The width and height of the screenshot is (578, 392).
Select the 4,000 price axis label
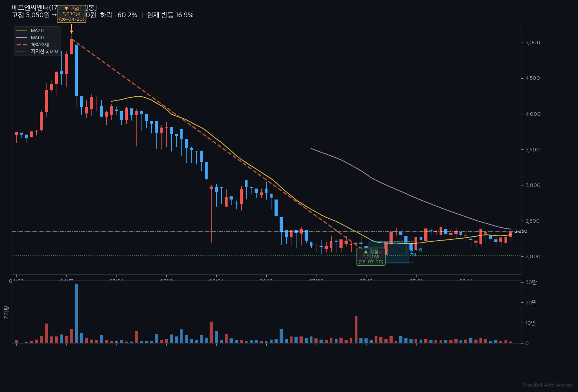click(x=533, y=114)
